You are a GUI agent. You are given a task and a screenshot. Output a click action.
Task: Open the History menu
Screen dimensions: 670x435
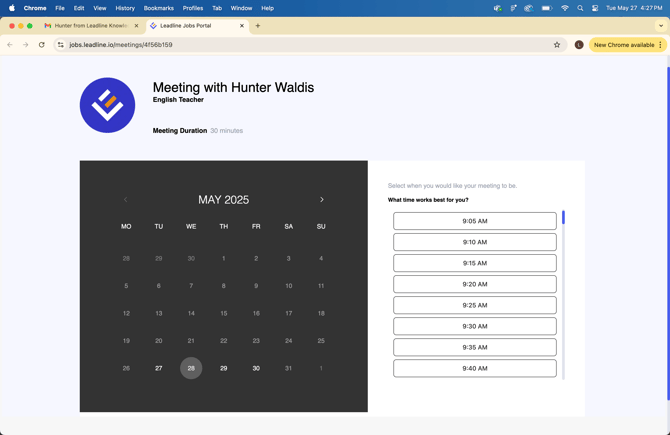click(125, 8)
